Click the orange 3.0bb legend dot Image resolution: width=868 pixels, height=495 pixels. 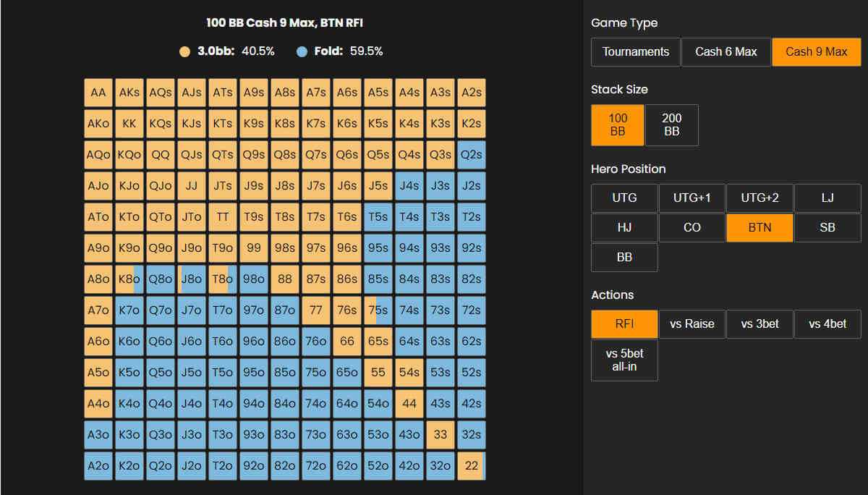[184, 51]
